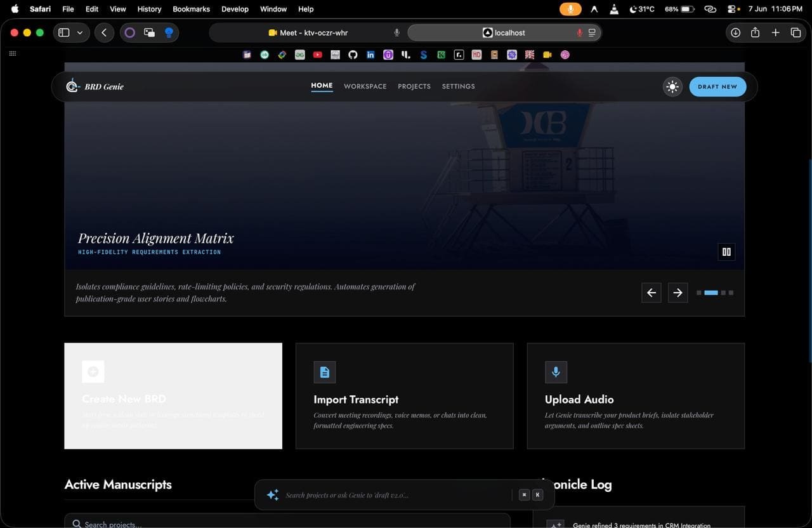Click the magnifier icon in Search projects field
812x528 pixels.
click(x=77, y=524)
